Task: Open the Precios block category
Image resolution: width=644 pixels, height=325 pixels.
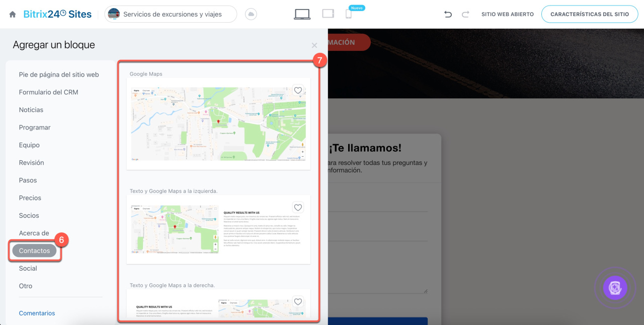Action: pyautogui.click(x=30, y=198)
